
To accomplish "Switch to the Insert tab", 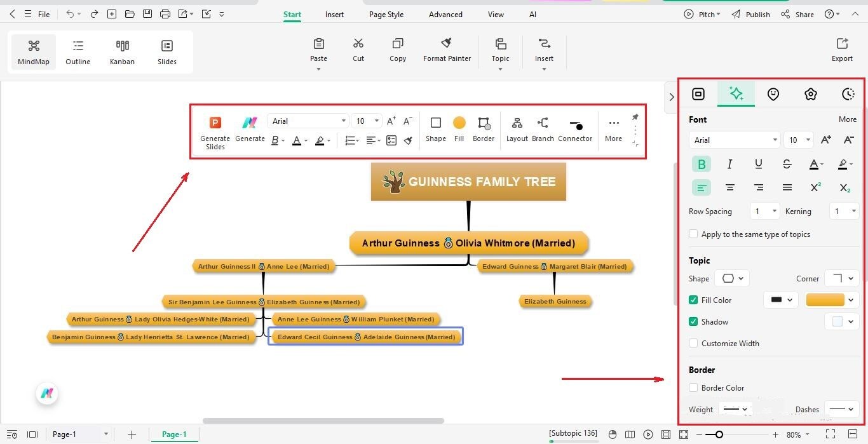I will point(334,15).
